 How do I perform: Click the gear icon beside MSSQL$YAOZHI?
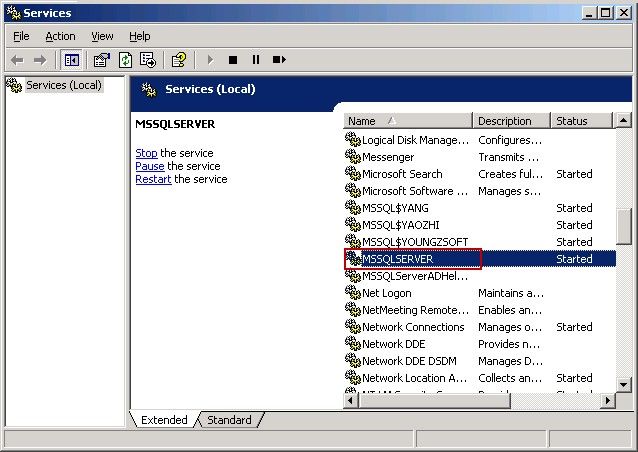pos(353,225)
